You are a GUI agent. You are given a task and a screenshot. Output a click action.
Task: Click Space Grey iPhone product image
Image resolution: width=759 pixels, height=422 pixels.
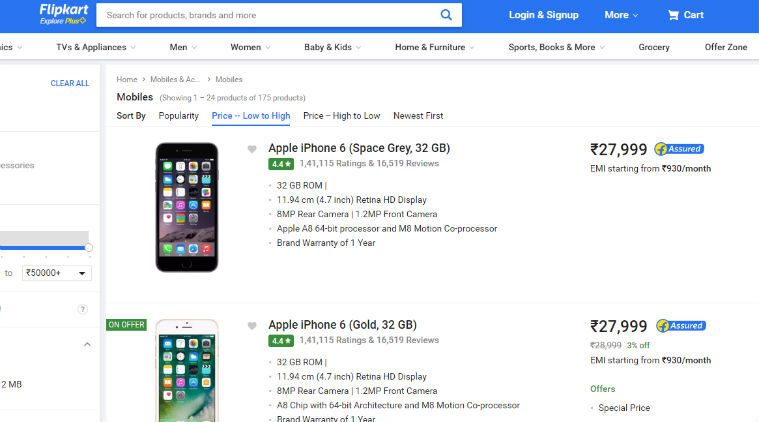pos(187,207)
